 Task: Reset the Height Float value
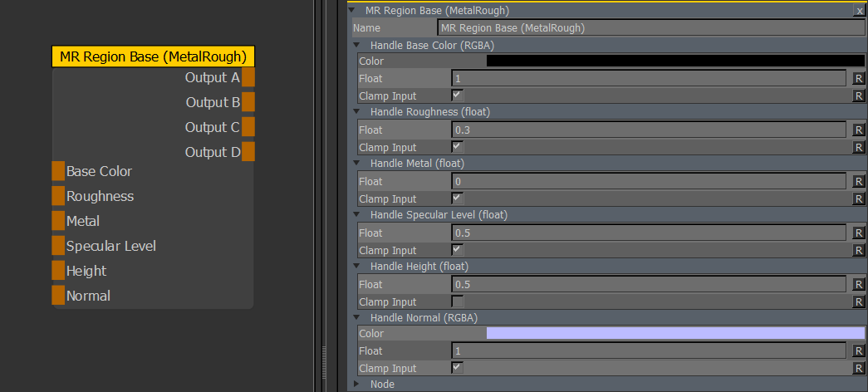pyautogui.click(x=859, y=285)
